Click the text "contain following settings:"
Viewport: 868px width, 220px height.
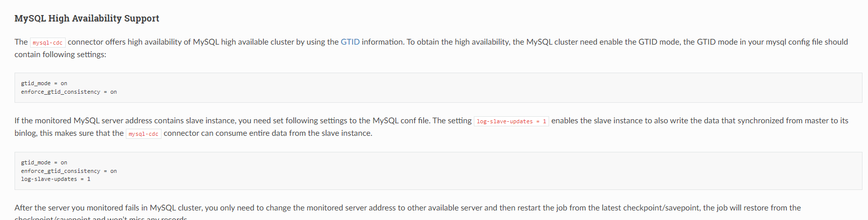(x=60, y=55)
